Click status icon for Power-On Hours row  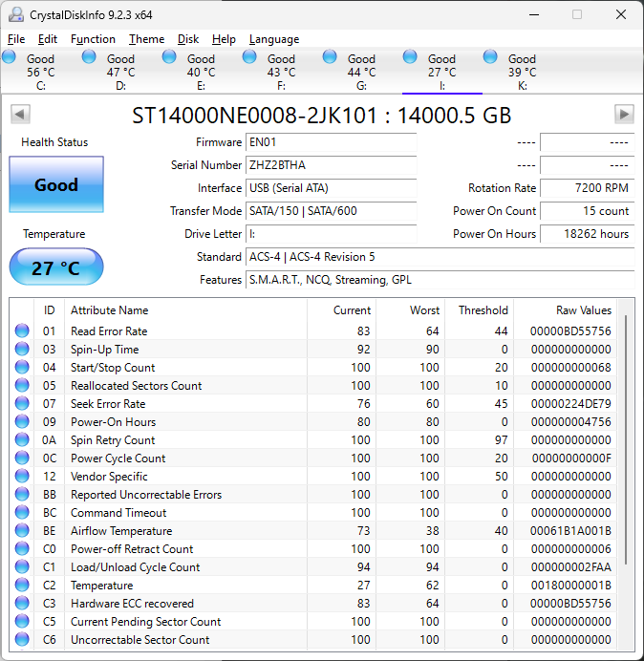(x=22, y=421)
